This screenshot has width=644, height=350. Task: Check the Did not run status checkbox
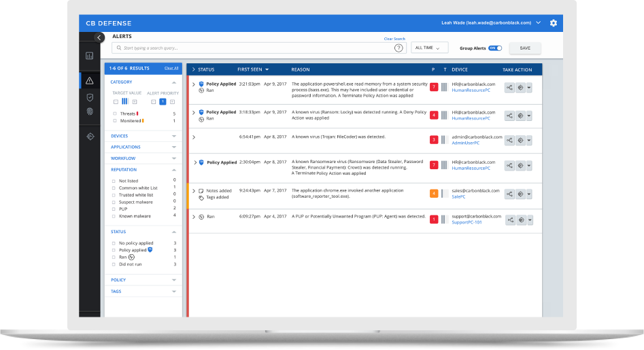coord(114,264)
